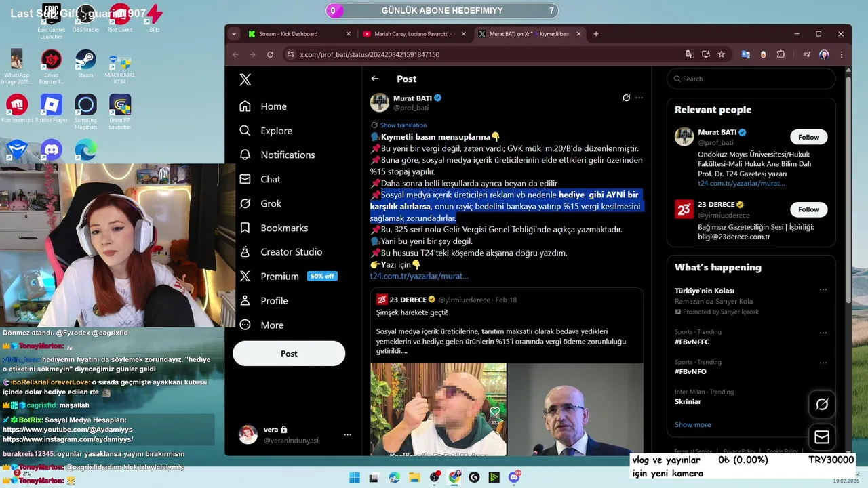Open floating Grok button
This screenshot has height=488, width=868.
click(822, 404)
